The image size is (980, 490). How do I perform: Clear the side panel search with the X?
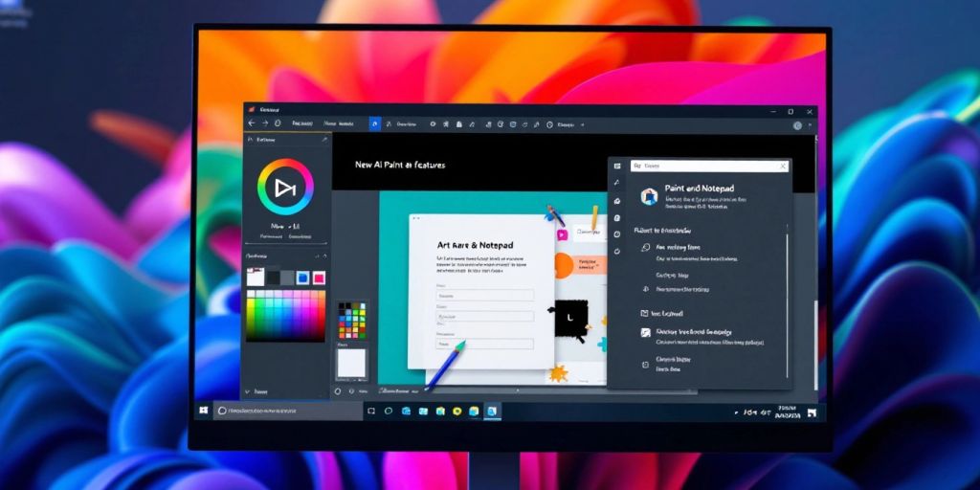[x=783, y=167]
